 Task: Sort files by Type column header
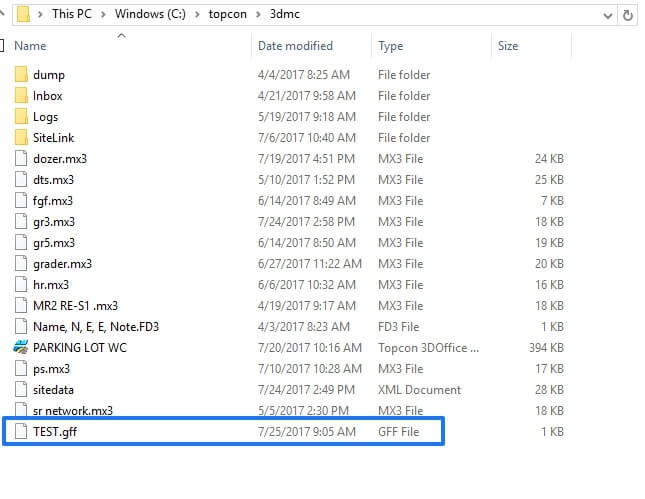391,46
